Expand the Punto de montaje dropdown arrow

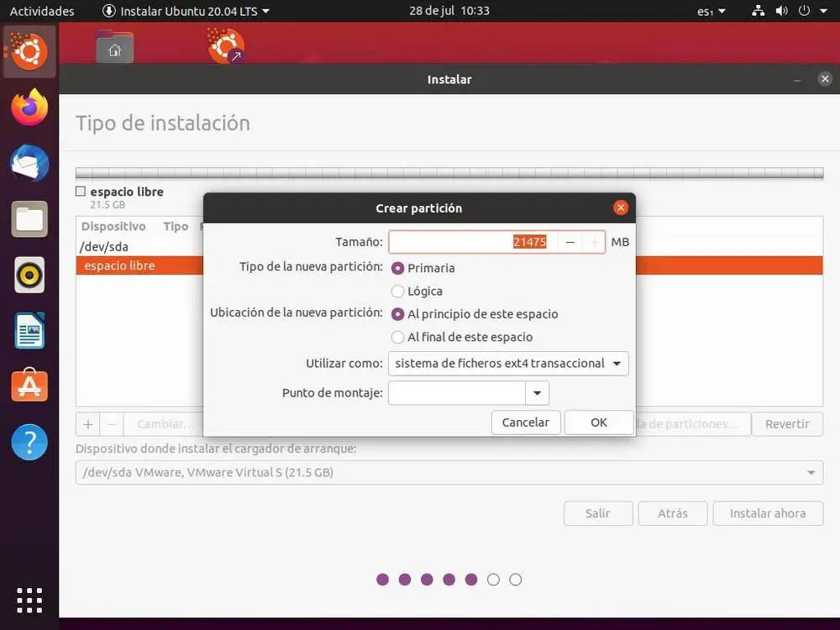click(x=537, y=393)
